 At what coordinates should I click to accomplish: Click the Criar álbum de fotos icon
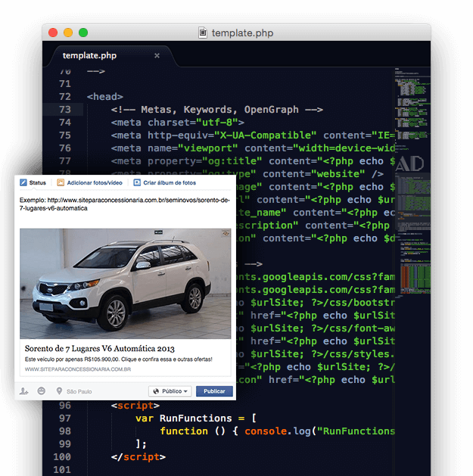[x=137, y=182]
